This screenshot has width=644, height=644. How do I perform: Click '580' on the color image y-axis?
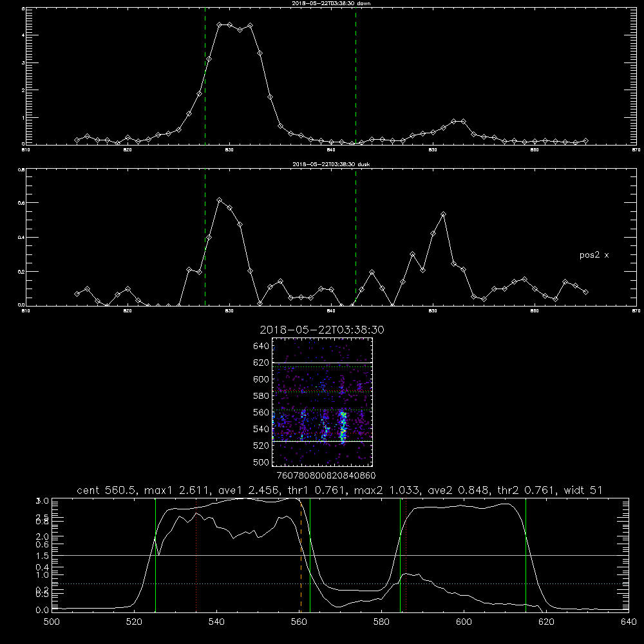click(261, 396)
